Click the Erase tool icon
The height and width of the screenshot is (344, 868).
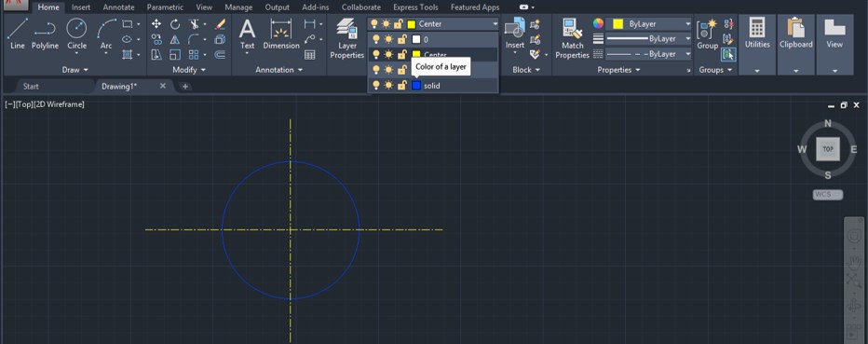(x=221, y=24)
